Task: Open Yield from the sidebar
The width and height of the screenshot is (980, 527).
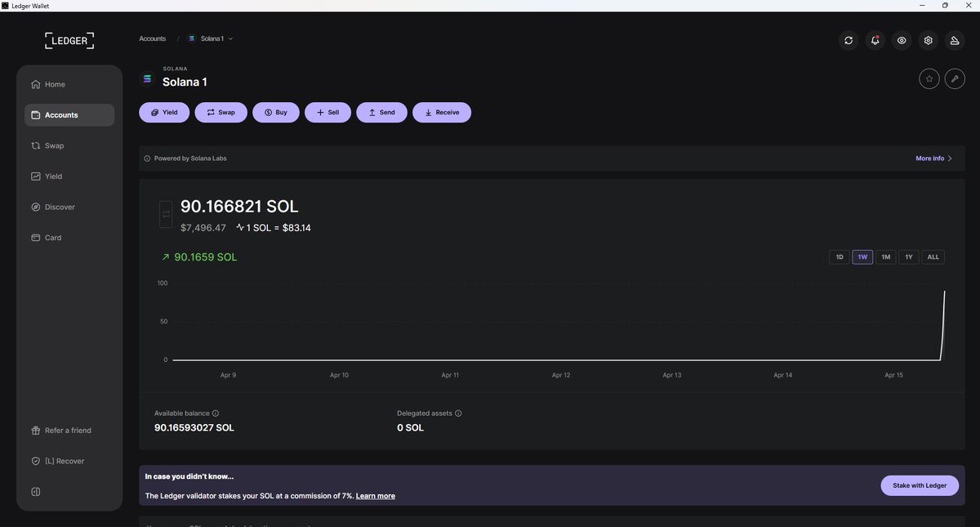Action: click(69, 176)
